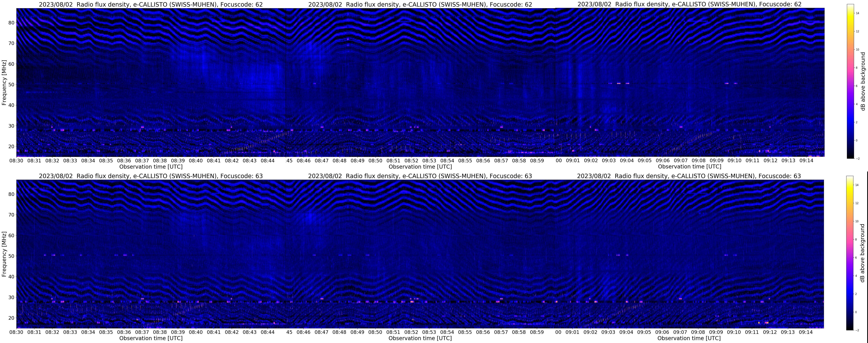Click the 'Frequency [MHz]' label on the bottom plot
The height and width of the screenshot is (343, 868).
click(x=4, y=254)
